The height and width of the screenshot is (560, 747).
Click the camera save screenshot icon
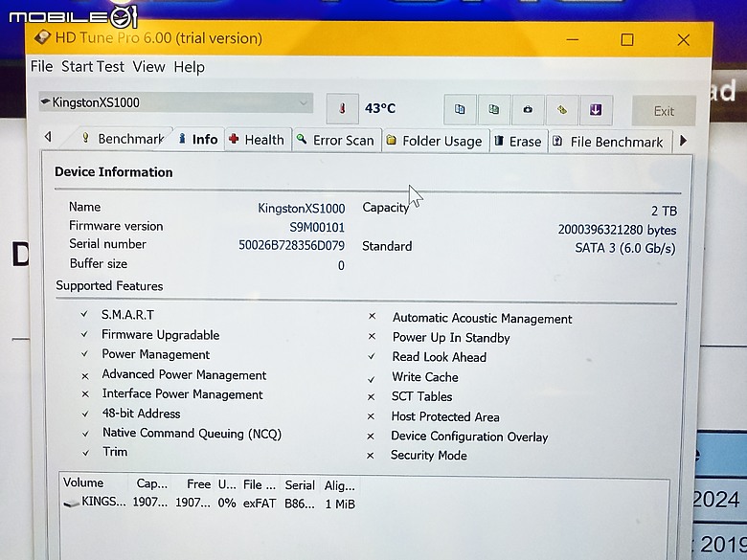[x=528, y=109]
